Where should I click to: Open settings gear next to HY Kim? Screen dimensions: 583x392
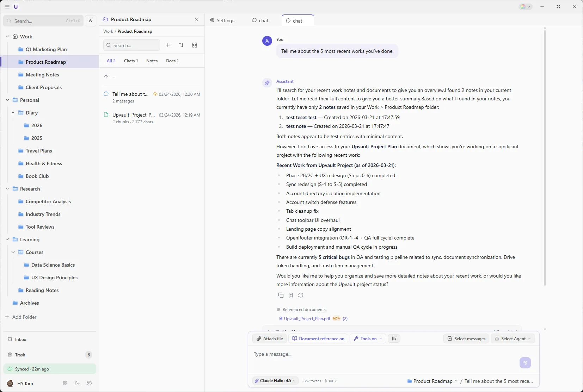pyautogui.click(x=89, y=383)
